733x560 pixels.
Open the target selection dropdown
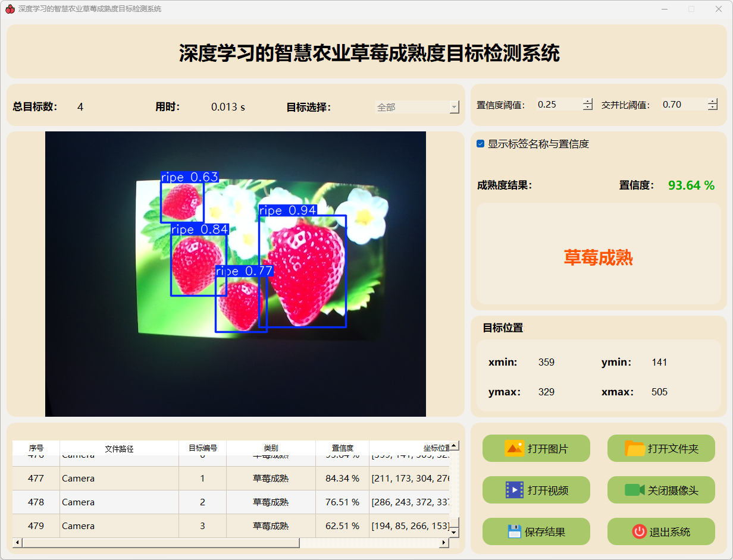click(x=454, y=108)
